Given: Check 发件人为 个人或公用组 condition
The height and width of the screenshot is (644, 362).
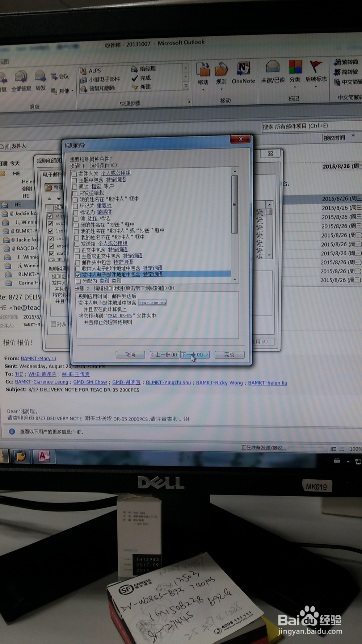Looking at the screenshot, I should (x=74, y=174).
